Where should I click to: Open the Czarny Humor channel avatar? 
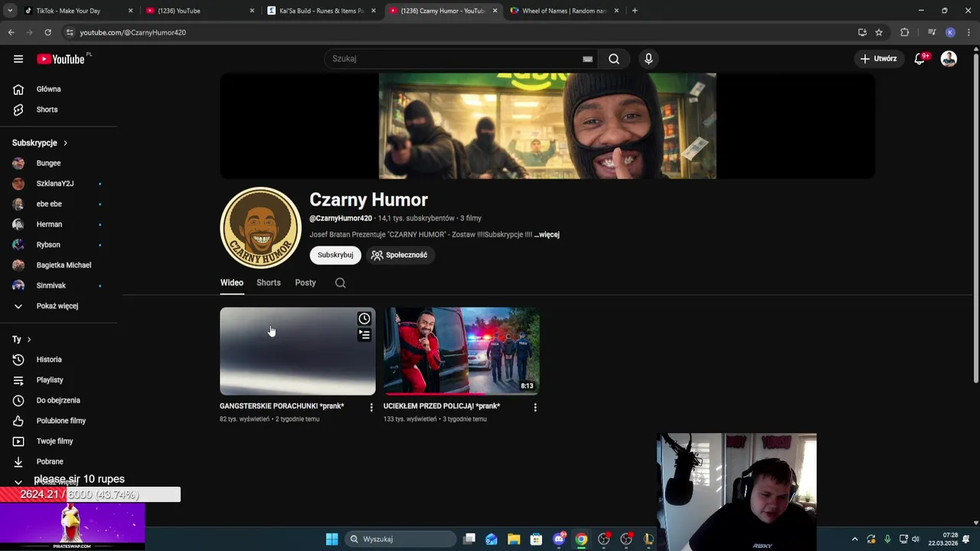click(260, 227)
